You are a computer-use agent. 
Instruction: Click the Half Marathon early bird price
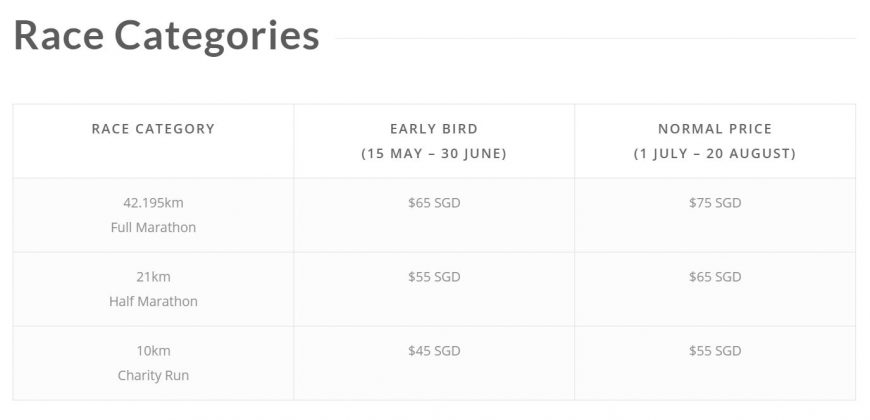(x=434, y=277)
